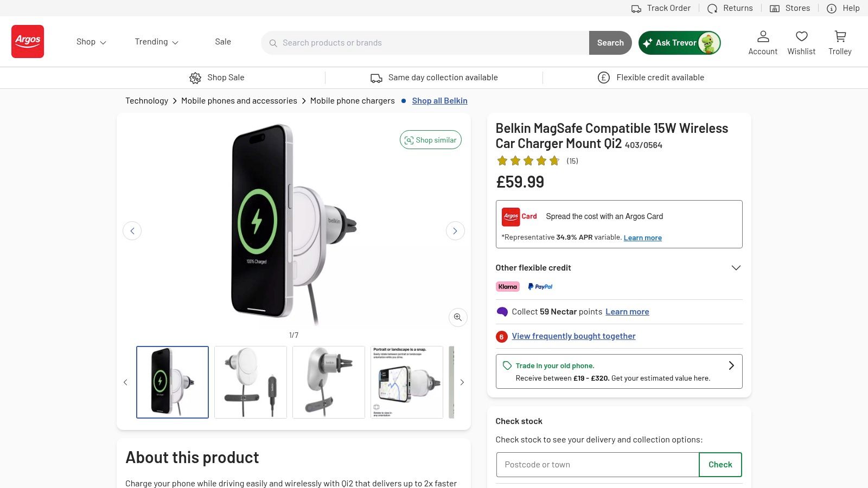Open the Trolley
This screenshot has width=868, height=488.
pyautogui.click(x=840, y=41)
